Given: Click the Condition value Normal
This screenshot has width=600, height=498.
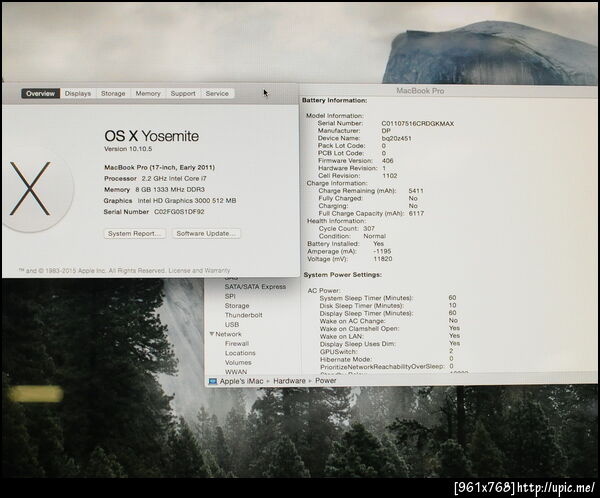Looking at the screenshot, I should click(374, 236).
